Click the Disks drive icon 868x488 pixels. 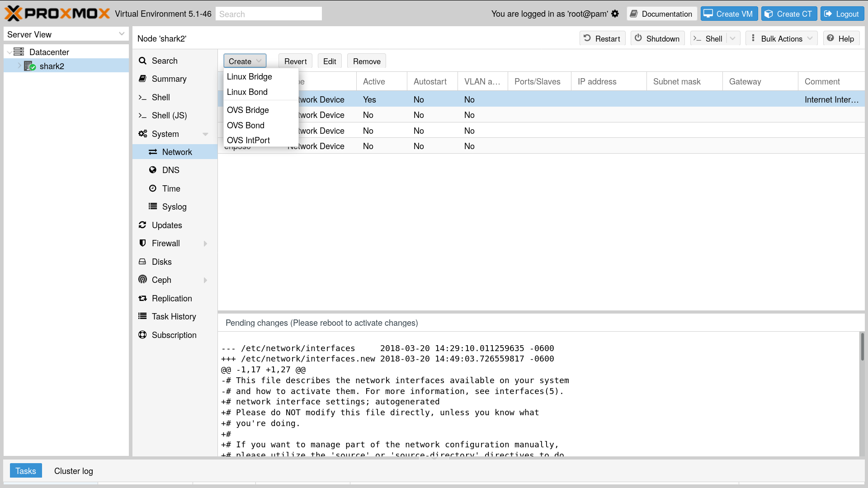[142, 262]
